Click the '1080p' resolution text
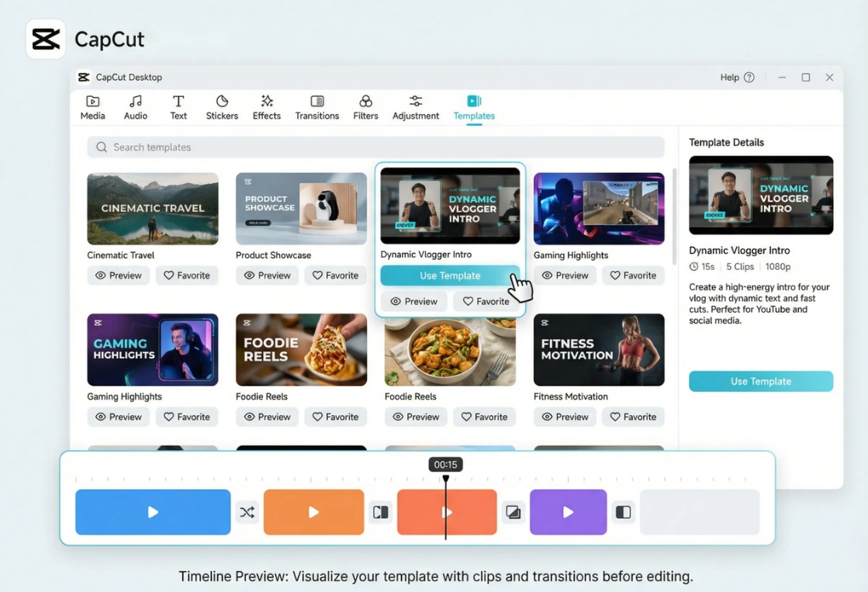Viewport: 868px width, 592px height. pyautogui.click(x=778, y=266)
